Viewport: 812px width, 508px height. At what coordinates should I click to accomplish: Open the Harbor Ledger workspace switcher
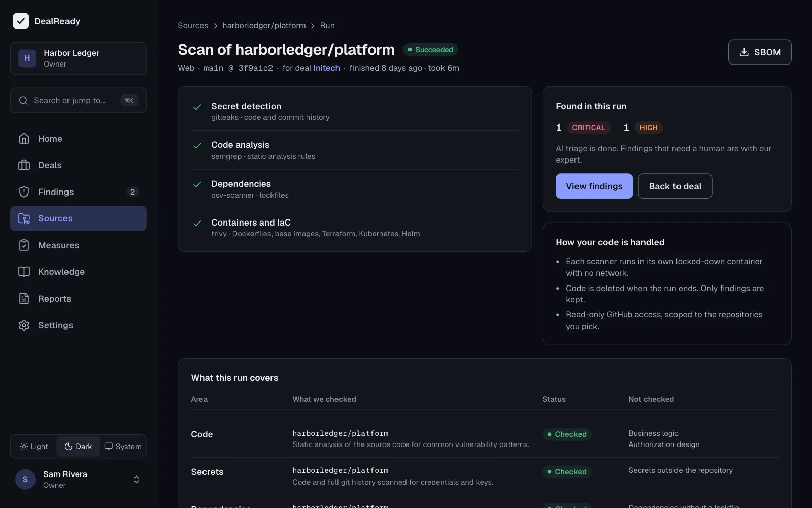click(78, 58)
